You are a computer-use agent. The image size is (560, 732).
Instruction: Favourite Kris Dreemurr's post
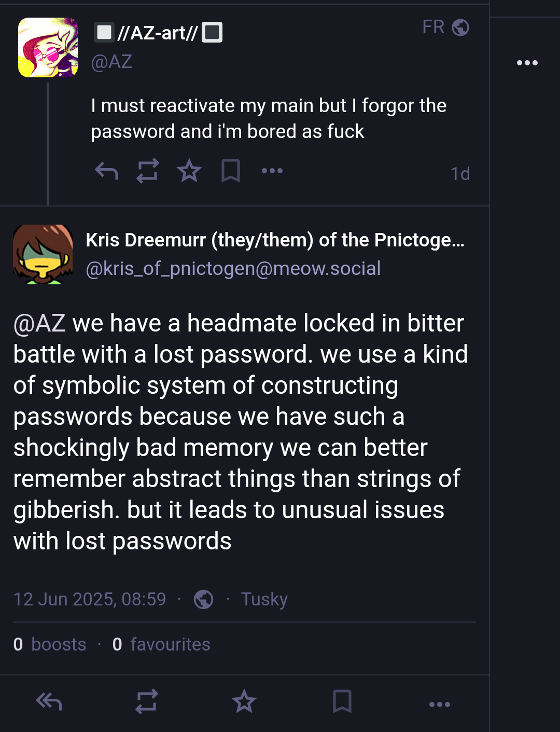[x=244, y=702]
